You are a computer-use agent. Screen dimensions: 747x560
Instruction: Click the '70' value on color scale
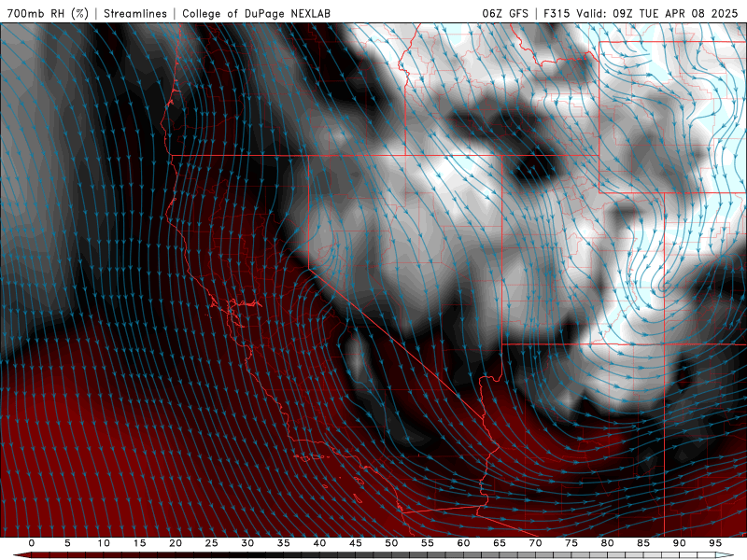coord(535,543)
